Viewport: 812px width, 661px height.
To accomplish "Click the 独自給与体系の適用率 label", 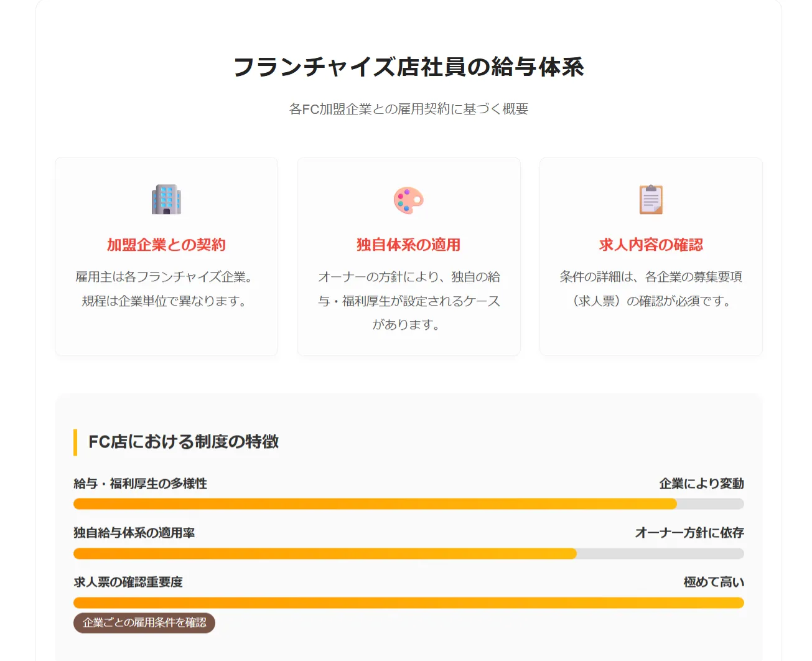I will click(x=134, y=533).
